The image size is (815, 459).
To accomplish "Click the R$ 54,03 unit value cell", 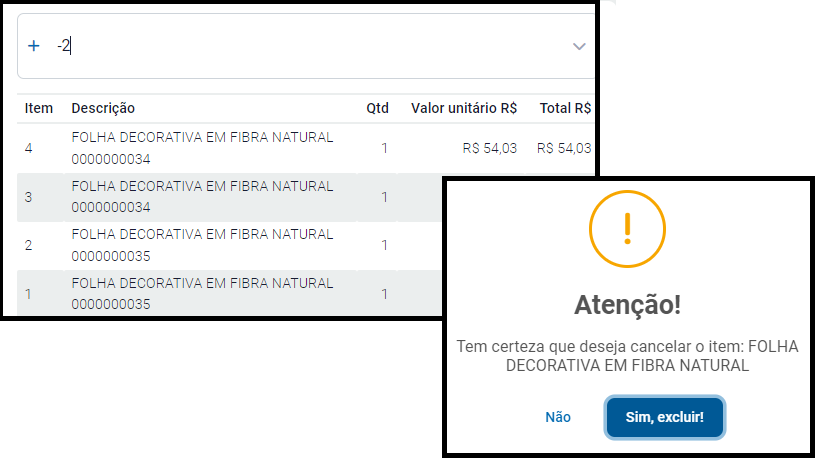I will (x=490, y=148).
